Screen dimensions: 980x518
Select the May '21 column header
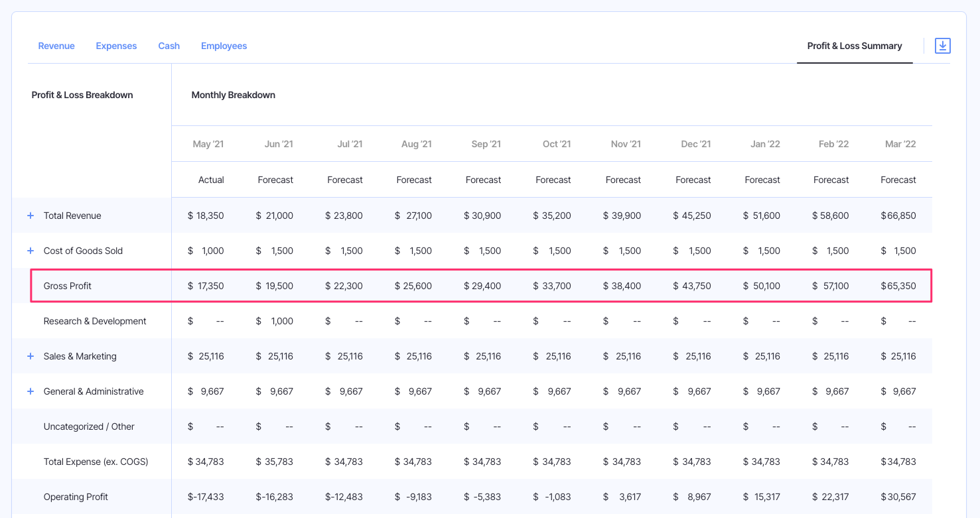208,143
